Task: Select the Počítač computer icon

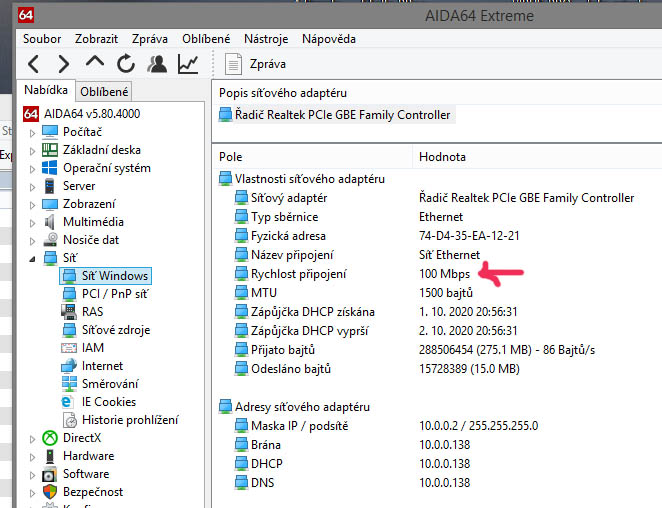Action: [x=50, y=132]
